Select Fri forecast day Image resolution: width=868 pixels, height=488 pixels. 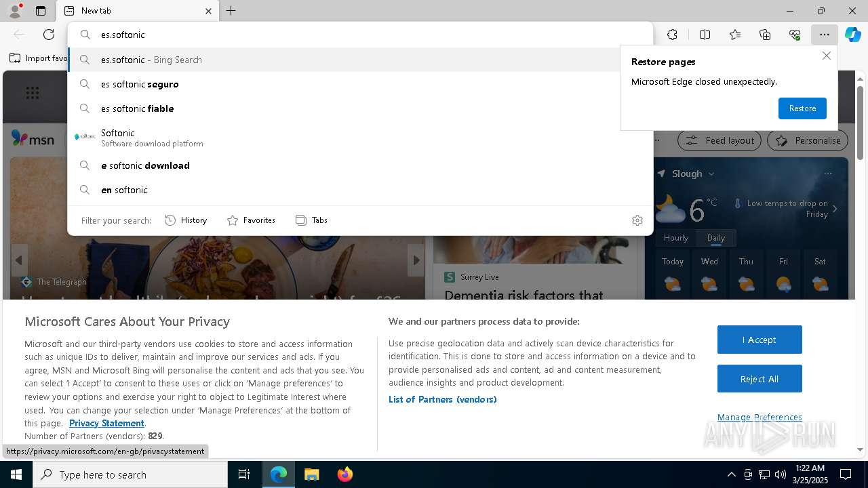point(783,274)
